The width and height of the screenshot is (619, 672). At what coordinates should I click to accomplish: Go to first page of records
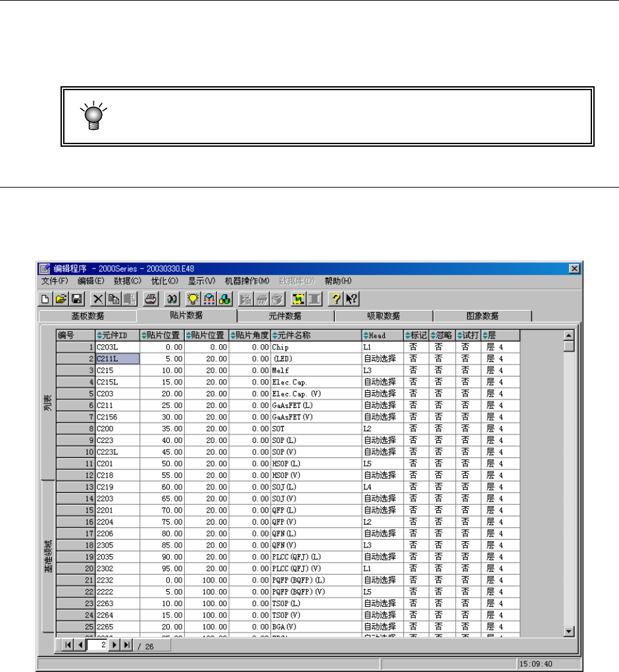[x=68, y=645]
